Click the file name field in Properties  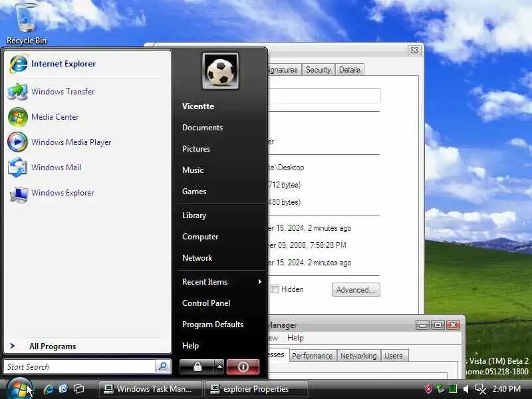324,96
